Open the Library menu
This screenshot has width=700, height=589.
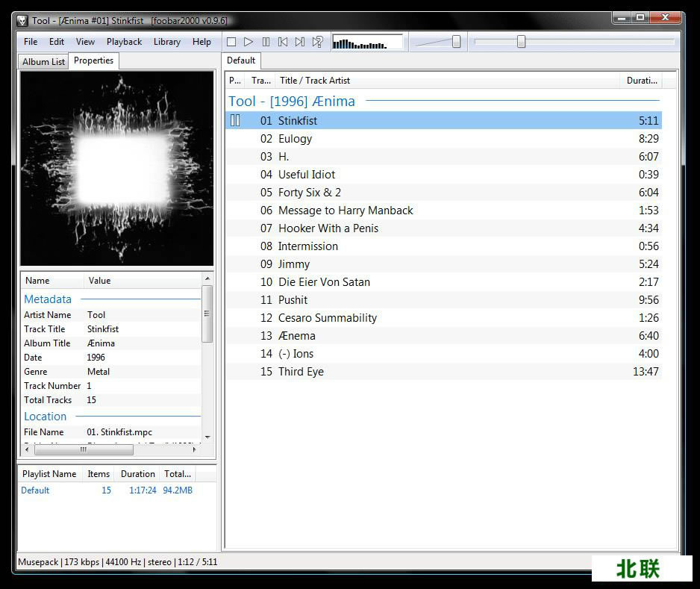pos(166,42)
